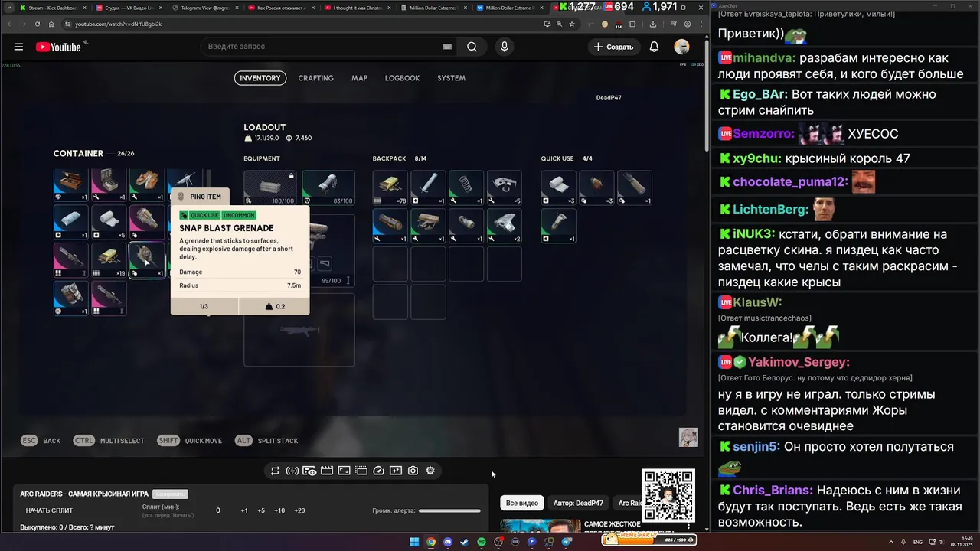The height and width of the screenshot is (551, 980).
Task: Click username Yakimov_Sergey in the chat
Action: [799, 362]
